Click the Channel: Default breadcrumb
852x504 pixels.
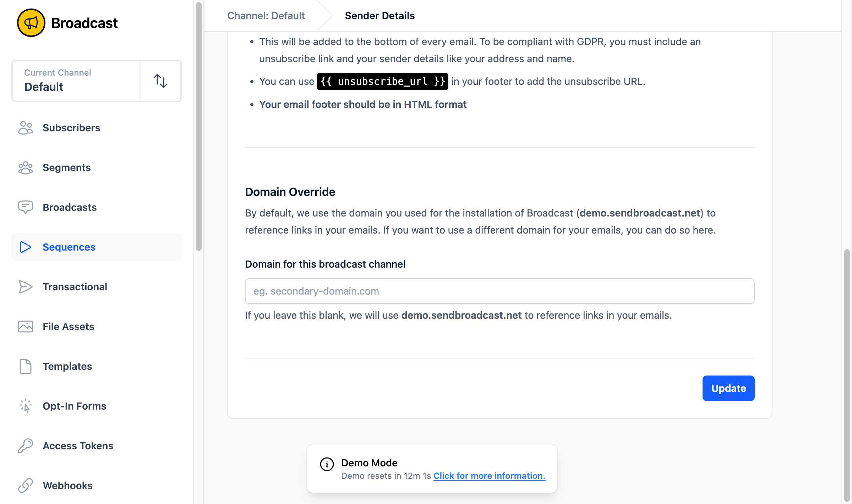coord(266,16)
